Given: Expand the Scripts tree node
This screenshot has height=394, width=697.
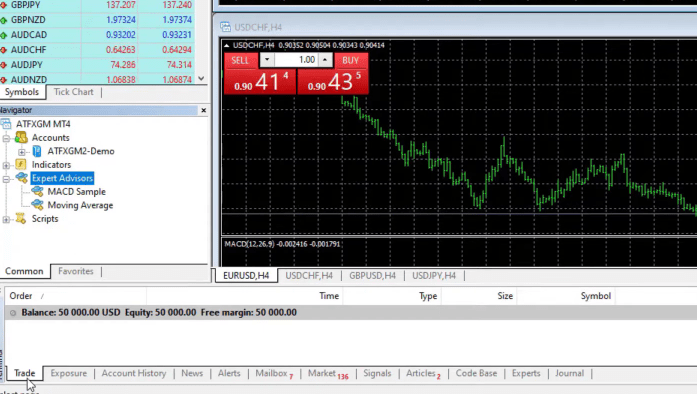Looking at the screenshot, I should (x=6, y=219).
